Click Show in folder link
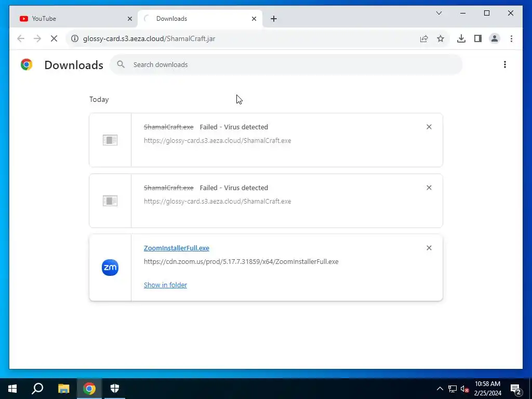 (165, 285)
